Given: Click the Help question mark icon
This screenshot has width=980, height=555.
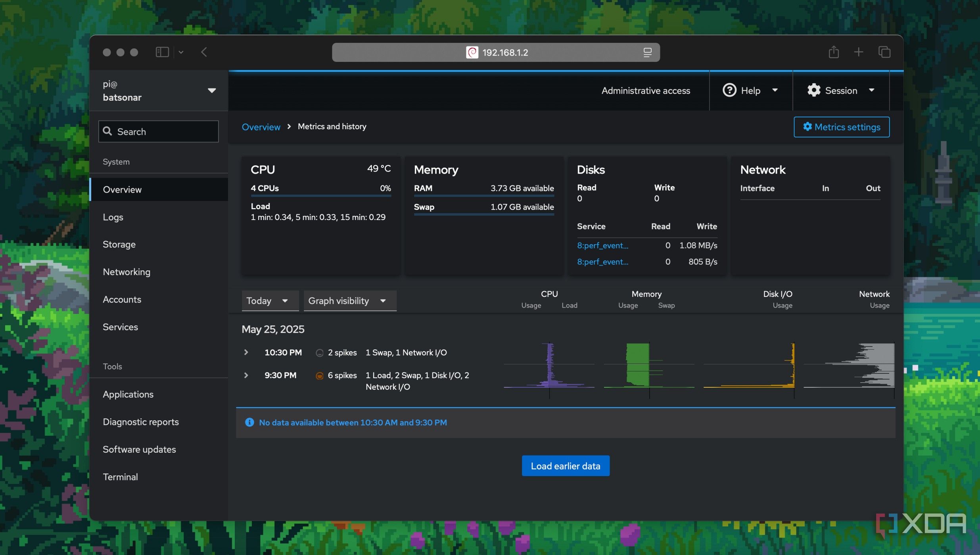Looking at the screenshot, I should [x=729, y=90].
